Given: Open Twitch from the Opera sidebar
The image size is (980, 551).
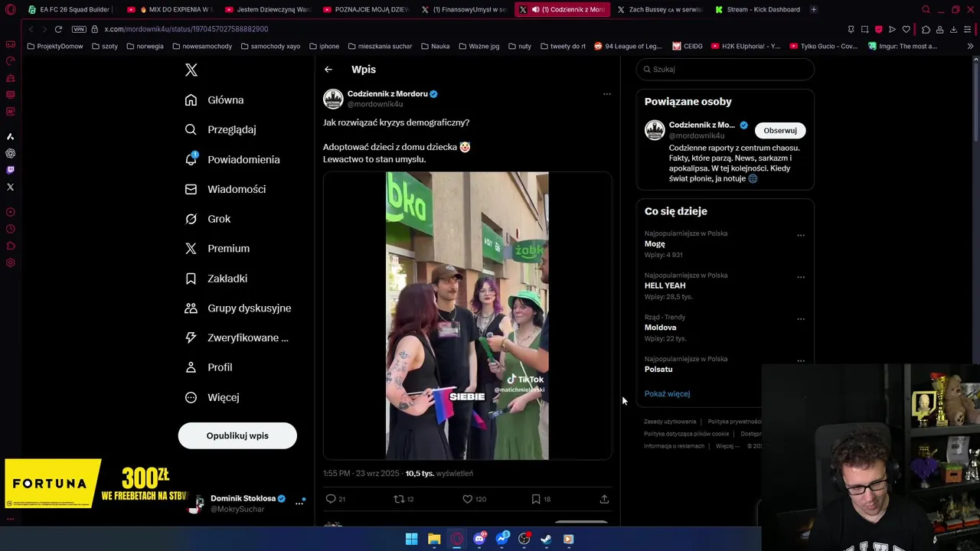Looking at the screenshot, I should [x=10, y=170].
